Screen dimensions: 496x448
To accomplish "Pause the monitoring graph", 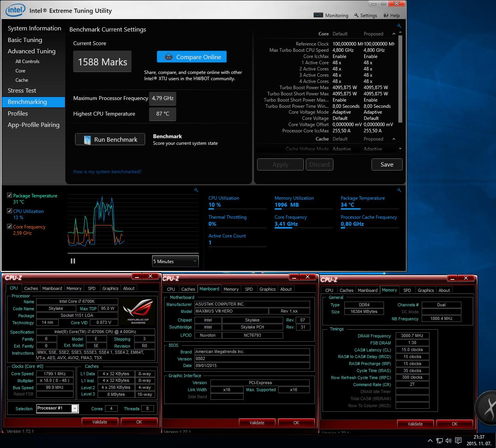I will (x=73, y=261).
